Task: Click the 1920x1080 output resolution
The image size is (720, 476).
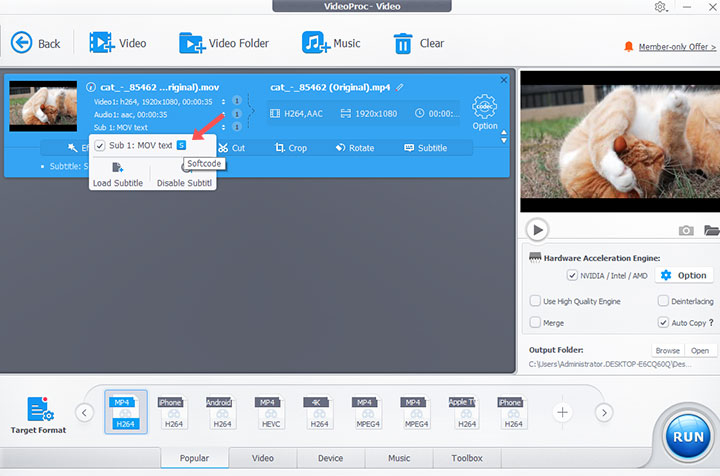Action: coord(369,113)
